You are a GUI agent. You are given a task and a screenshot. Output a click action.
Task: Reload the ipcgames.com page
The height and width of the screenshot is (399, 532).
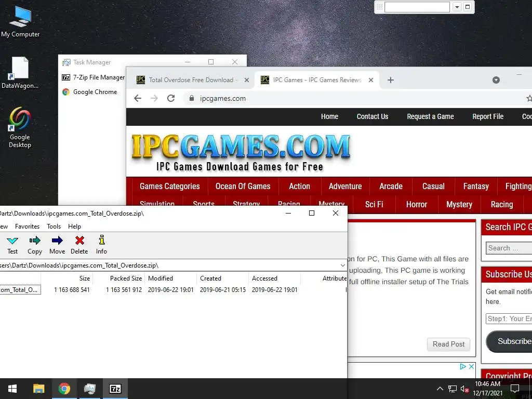click(x=171, y=98)
